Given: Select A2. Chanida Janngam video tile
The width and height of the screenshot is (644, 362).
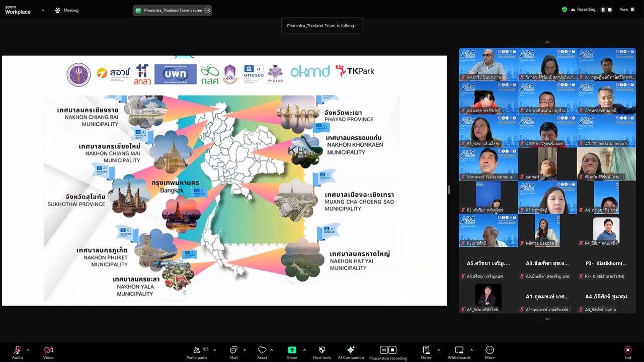Looking at the screenshot, I should tap(606, 131).
